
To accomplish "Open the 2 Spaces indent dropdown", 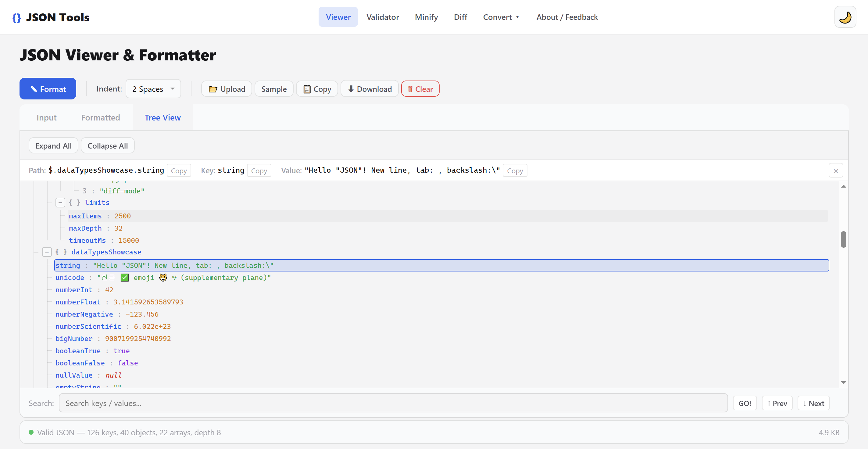I will (x=153, y=89).
